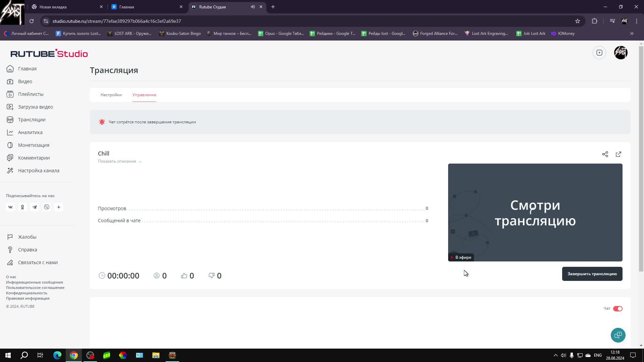Open the Пользовательское соглашение link

point(35,288)
